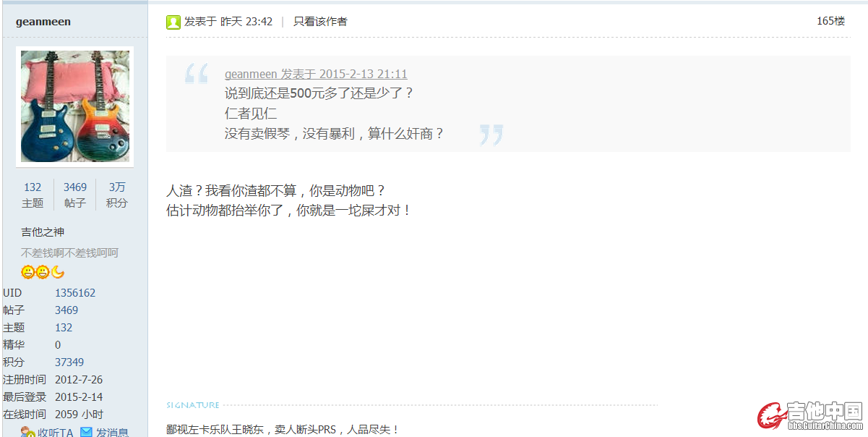View the 3469 帖子 posts count
This screenshot has height=437, width=868.
click(75, 195)
